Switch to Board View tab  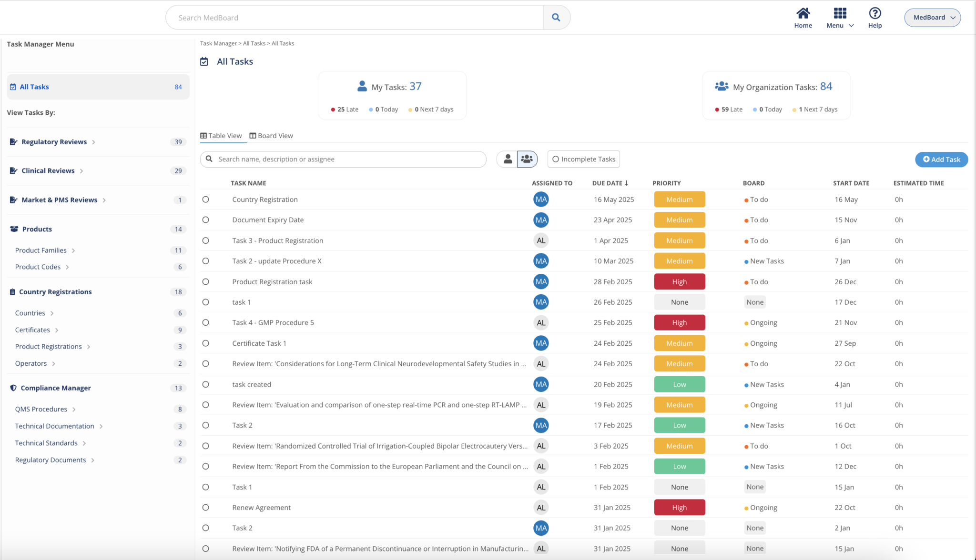271,135
